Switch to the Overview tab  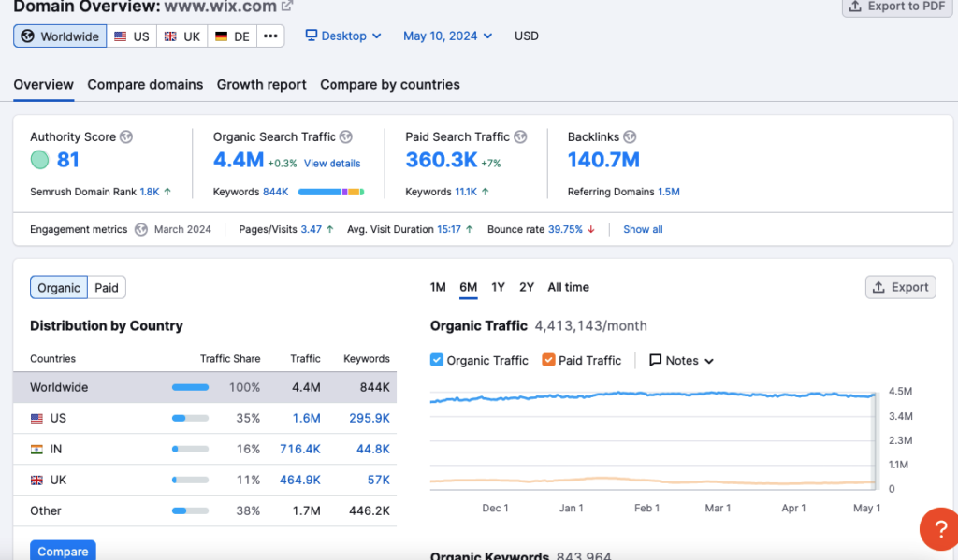(43, 85)
